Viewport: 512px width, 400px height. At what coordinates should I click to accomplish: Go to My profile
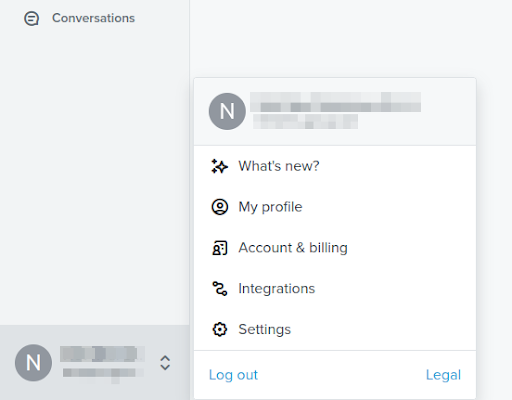335,207
